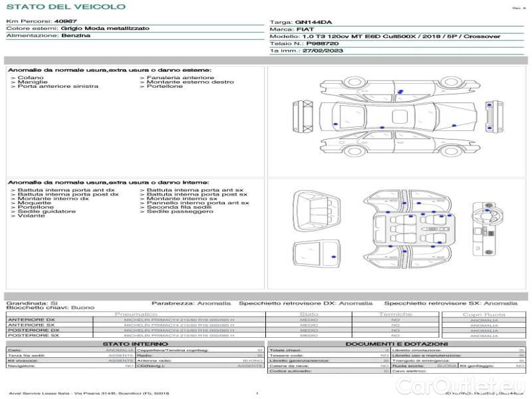The height and width of the screenshot is (399, 532).
Task: Select the Fanaleria anteriore anomaly item
Action: 180,78
